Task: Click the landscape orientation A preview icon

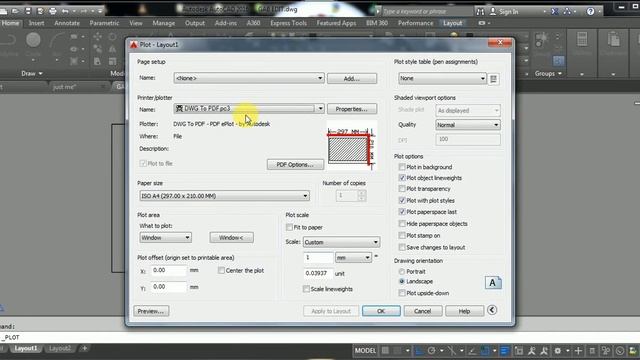Action: point(493,282)
